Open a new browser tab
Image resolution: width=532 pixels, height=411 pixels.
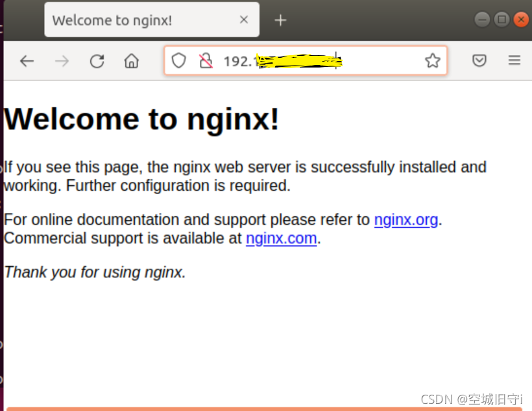click(280, 19)
